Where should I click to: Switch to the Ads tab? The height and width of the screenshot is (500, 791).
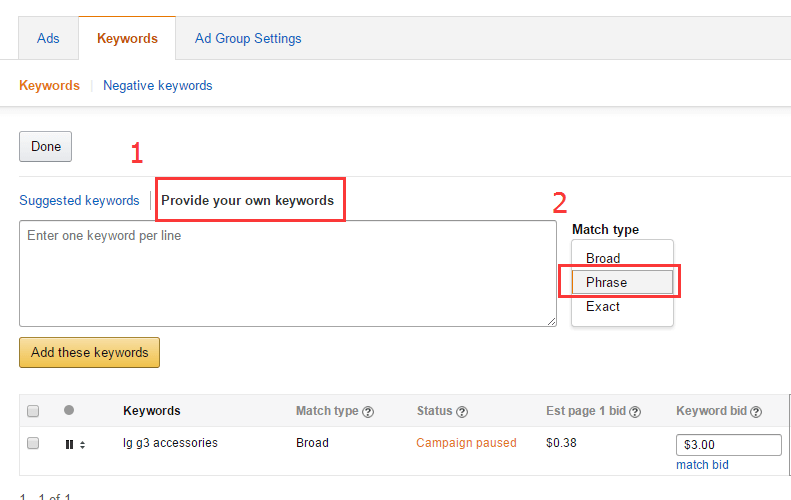point(48,38)
